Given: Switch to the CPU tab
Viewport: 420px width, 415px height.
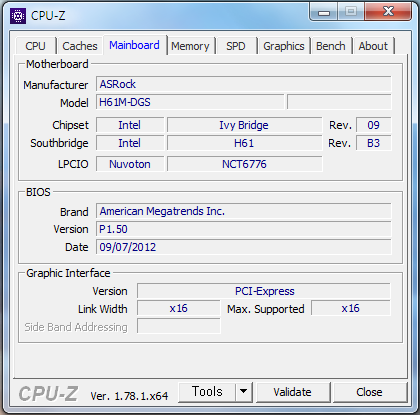Looking at the screenshot, I should pyautogui.click(x=35, y=46).
